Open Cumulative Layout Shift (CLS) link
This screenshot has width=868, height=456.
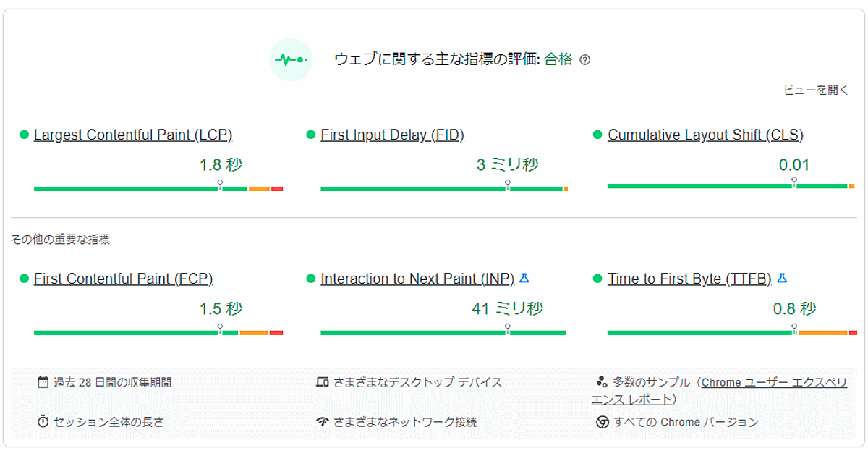click(x=705, y=135)
